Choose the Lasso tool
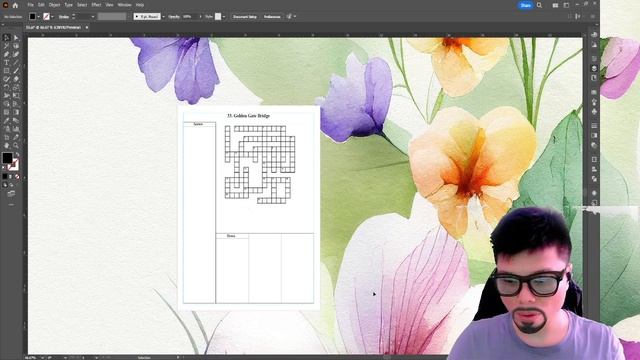The width and height of the screenshot is (640, 360). [x=16, y=46]
